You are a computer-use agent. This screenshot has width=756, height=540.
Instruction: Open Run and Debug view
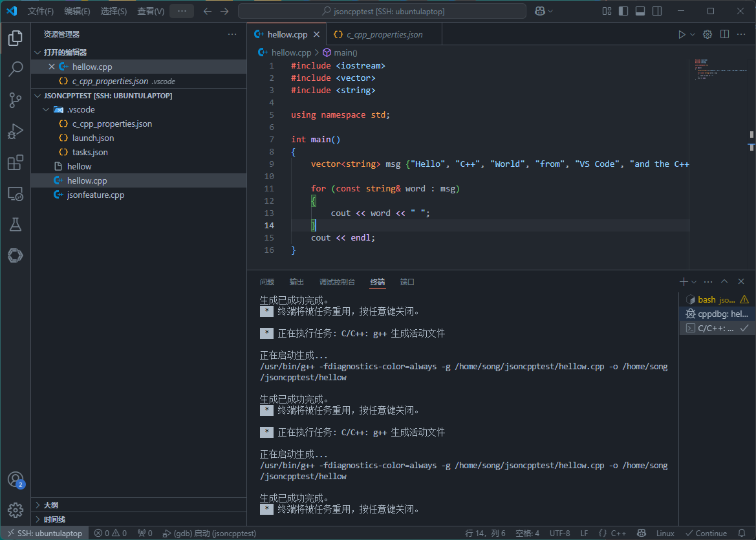(x=16, y=131)
